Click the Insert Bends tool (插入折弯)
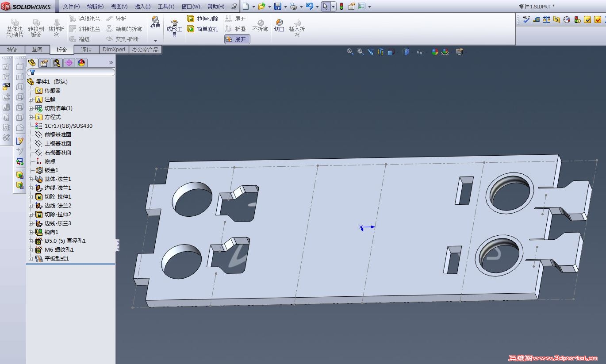Screen dimensions: 606x364 coord(297,28)
